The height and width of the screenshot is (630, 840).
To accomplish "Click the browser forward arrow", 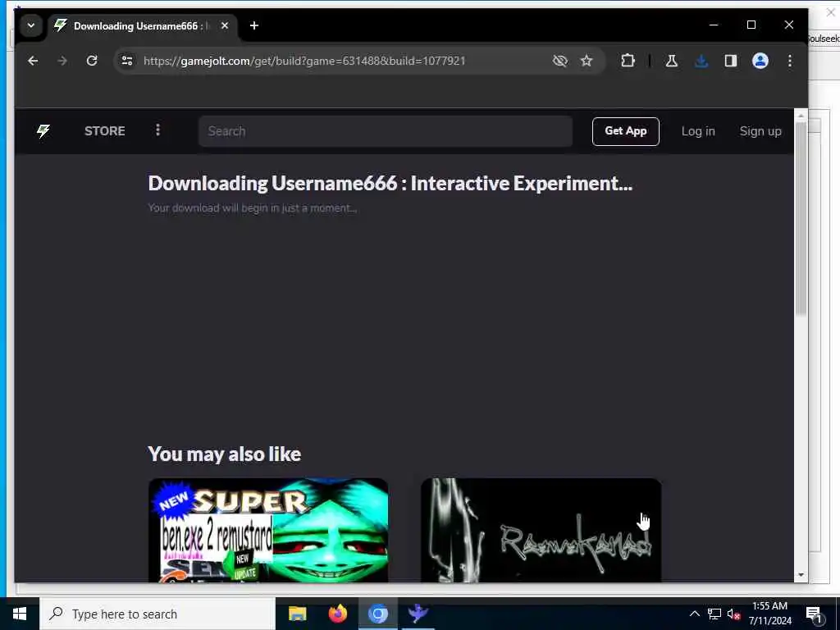I will (x=62, y=61).
